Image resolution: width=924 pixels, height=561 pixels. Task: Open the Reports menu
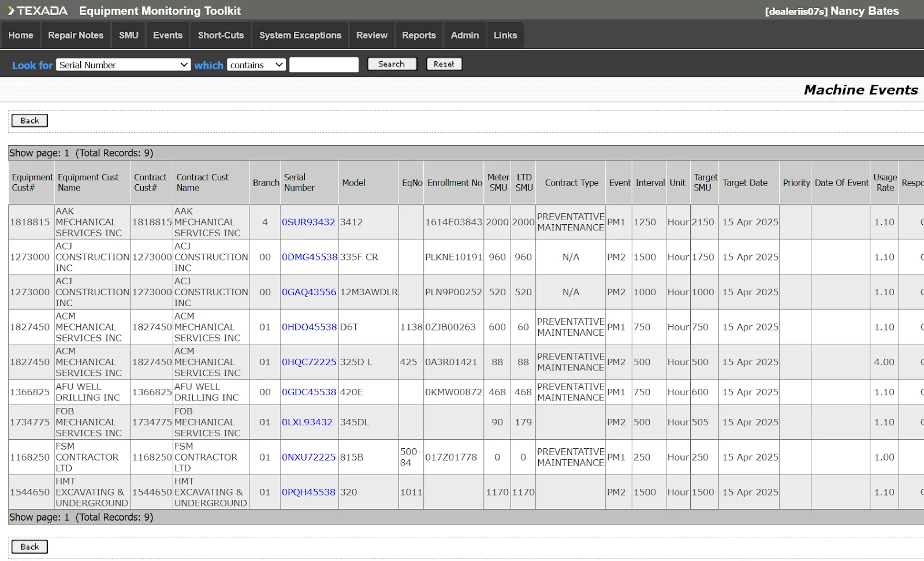419,35
